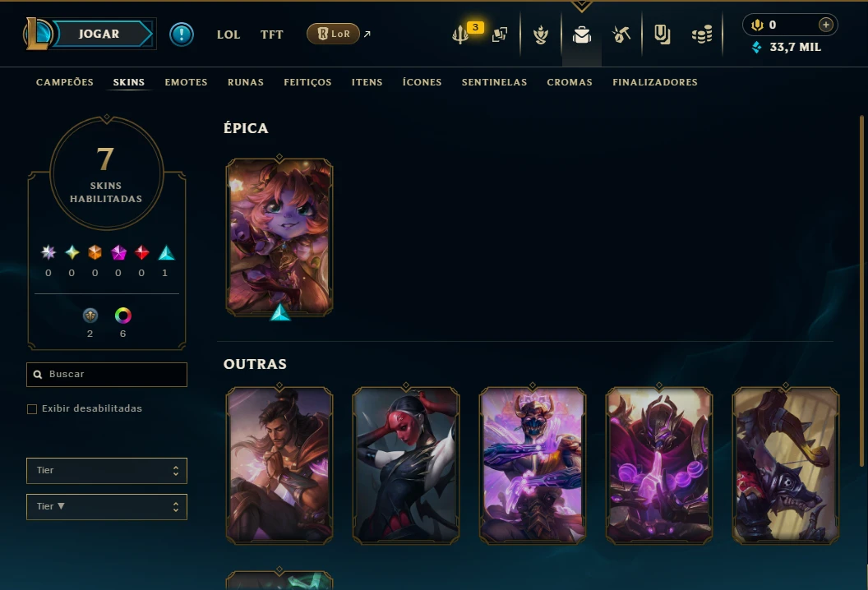Screen dimensions: 868x590
Task: Open the Missions clipboard icon
Action: pos(662,35)
